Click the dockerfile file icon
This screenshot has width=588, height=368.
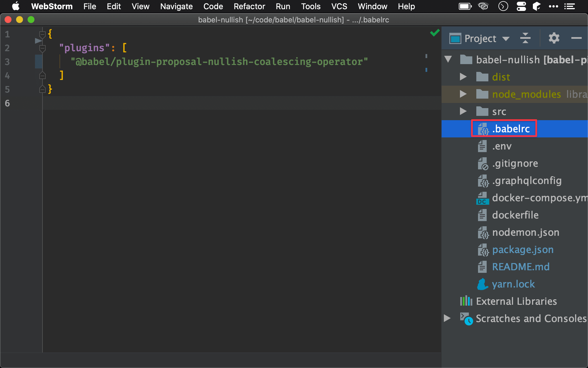pos(482,215)
